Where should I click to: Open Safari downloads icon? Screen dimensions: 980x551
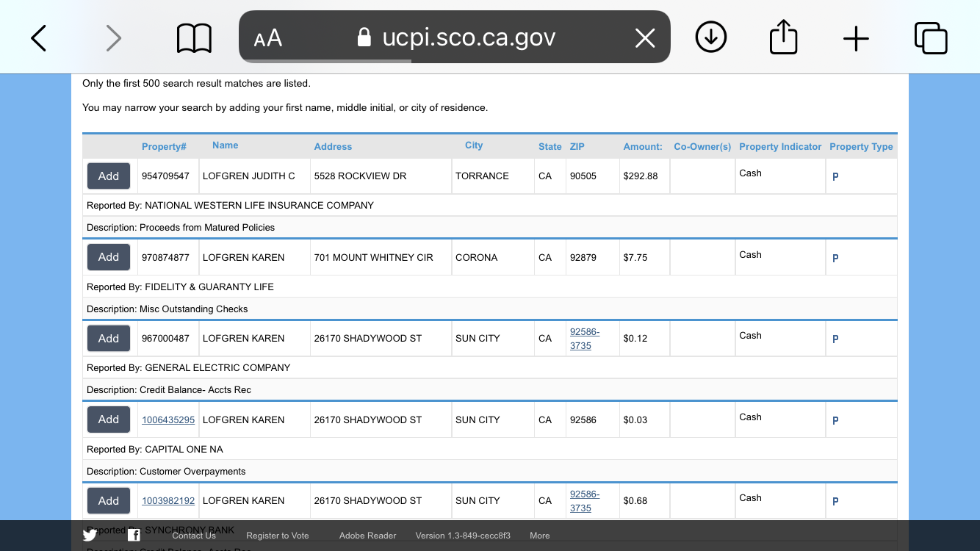pyautogui.click(x=710, y=37)
